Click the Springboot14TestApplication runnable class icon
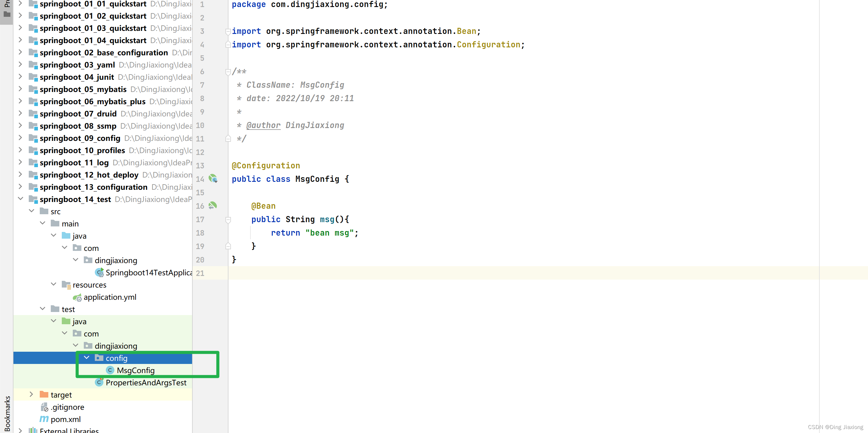The image size is (868, 433). click(99, 272)
